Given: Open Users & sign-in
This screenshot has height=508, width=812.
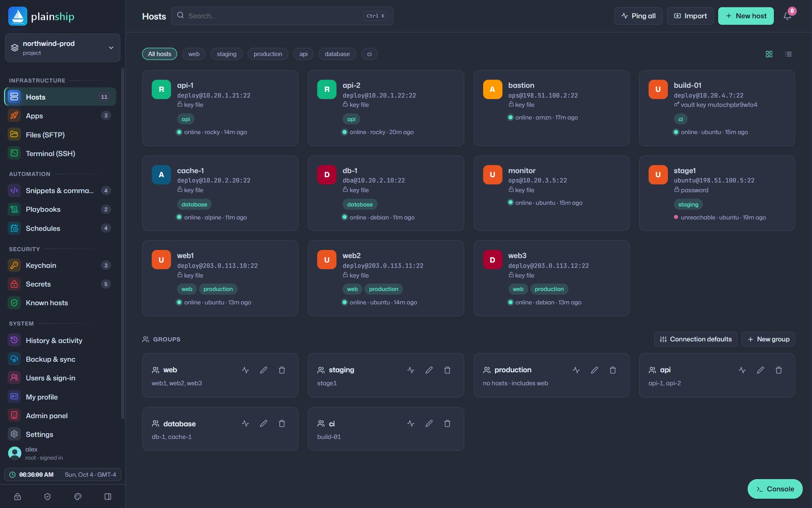Looking at the screenshot, I should 60,378.
